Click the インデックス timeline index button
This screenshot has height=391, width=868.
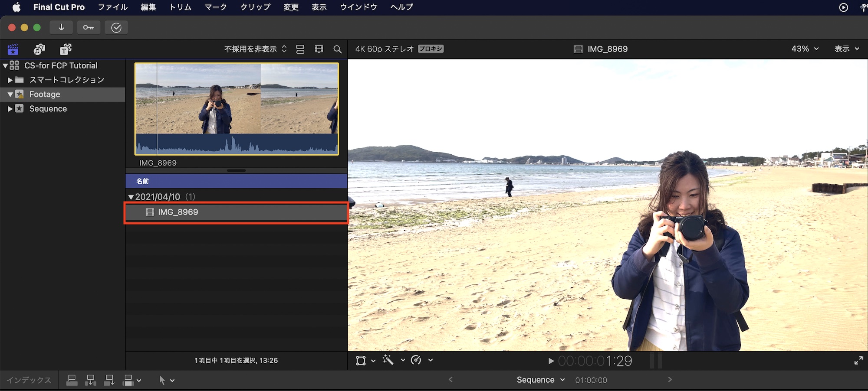coord(29,380)
